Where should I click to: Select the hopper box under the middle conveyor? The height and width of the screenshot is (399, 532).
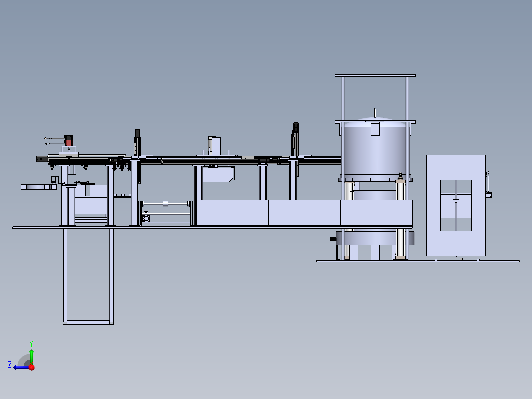click(218, 174)
